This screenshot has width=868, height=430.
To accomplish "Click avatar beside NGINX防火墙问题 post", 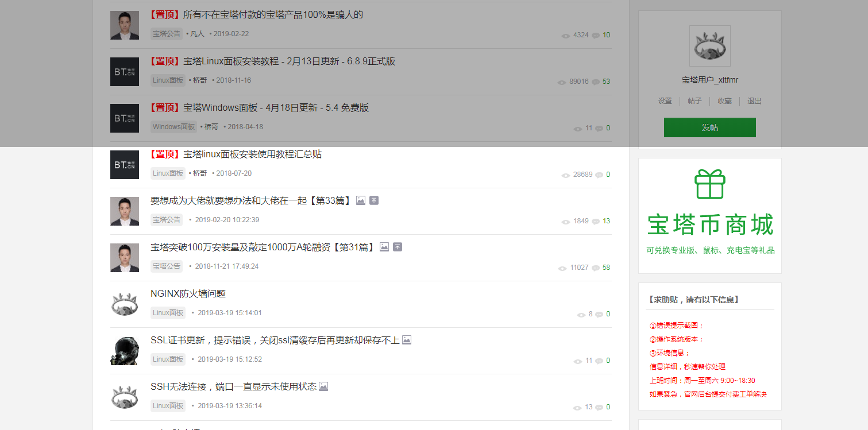I will [125, 304].
